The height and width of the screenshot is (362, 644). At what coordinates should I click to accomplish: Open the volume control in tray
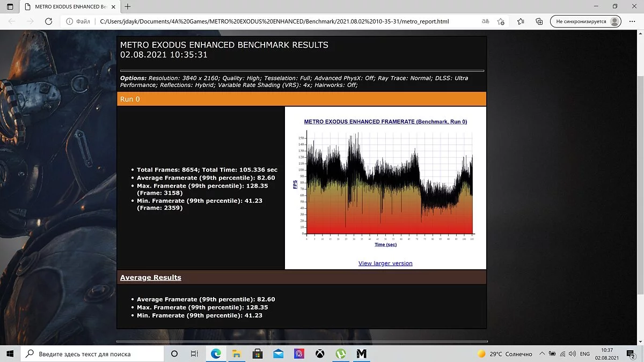pyautogui.click(x=572, y=354)
